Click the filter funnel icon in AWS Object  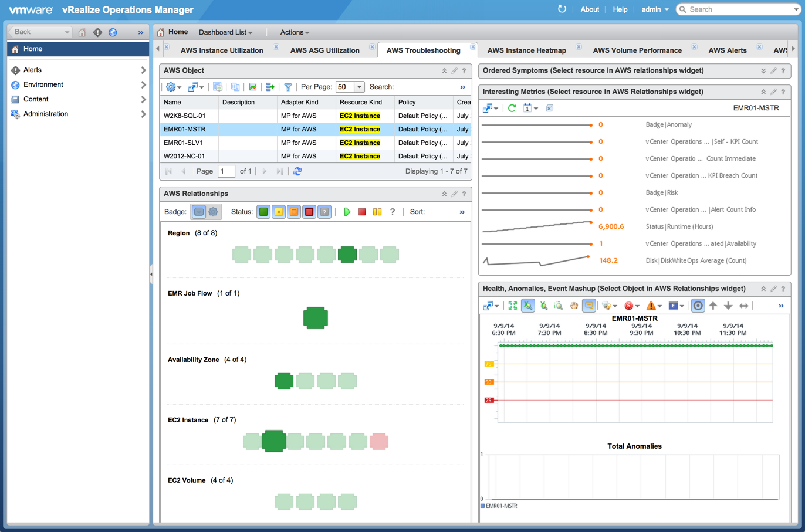[x=288, y=87]
